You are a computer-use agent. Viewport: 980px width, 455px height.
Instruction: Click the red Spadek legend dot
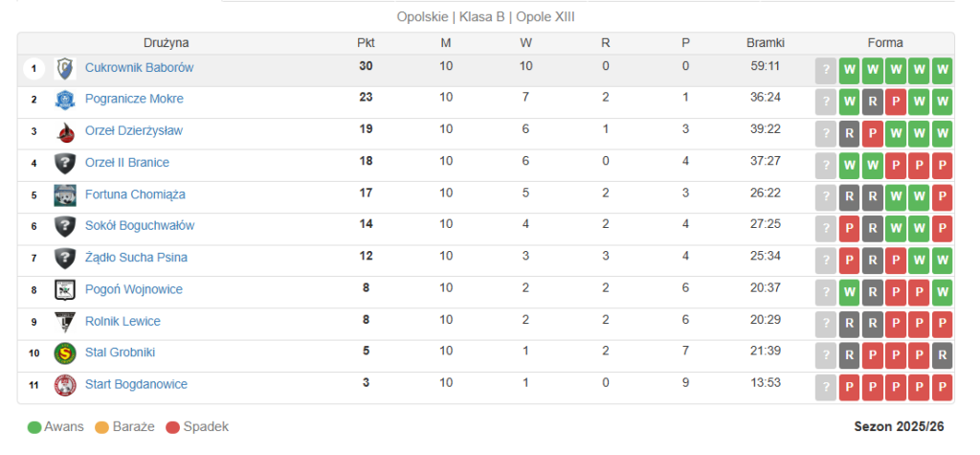[173, 427]
